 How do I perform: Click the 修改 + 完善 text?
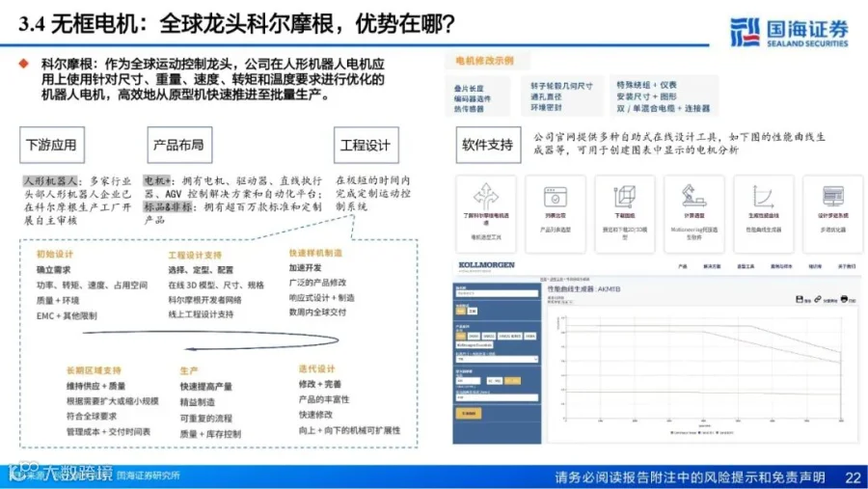coord(320,384)
